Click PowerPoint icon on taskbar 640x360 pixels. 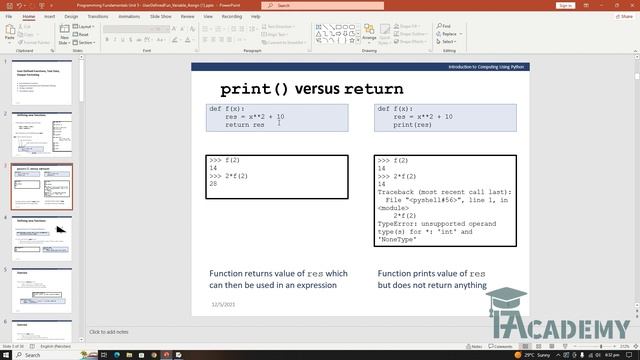[x=167, y=355]
